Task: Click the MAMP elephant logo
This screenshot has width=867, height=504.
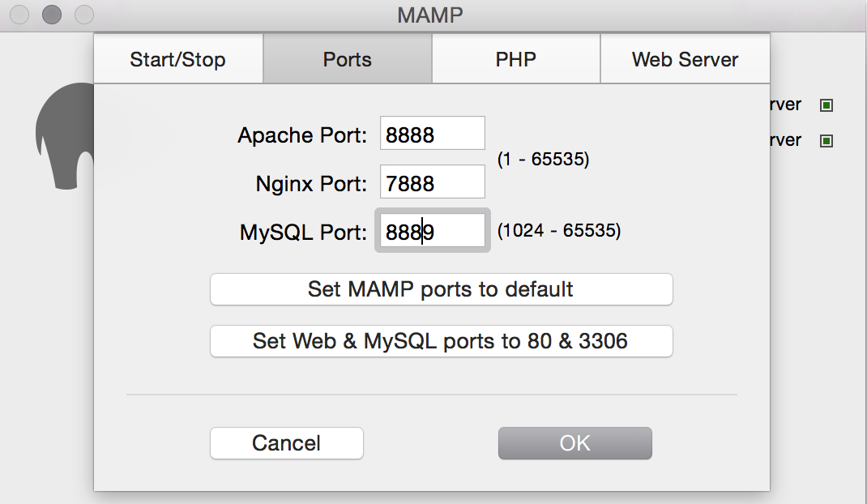Action: pos(63,138)
